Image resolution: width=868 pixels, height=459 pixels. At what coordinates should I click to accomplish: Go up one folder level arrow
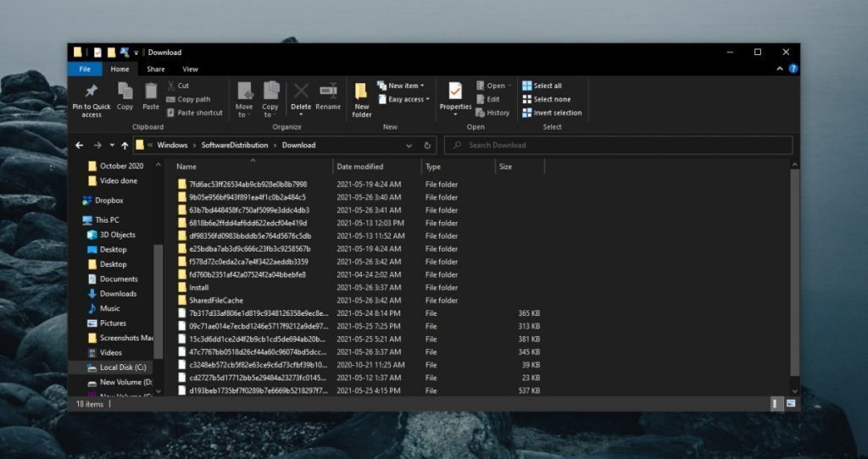(125, 146)
